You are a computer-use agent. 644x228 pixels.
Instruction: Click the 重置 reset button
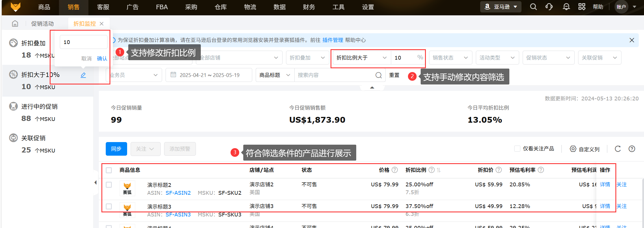coord(394,75)
